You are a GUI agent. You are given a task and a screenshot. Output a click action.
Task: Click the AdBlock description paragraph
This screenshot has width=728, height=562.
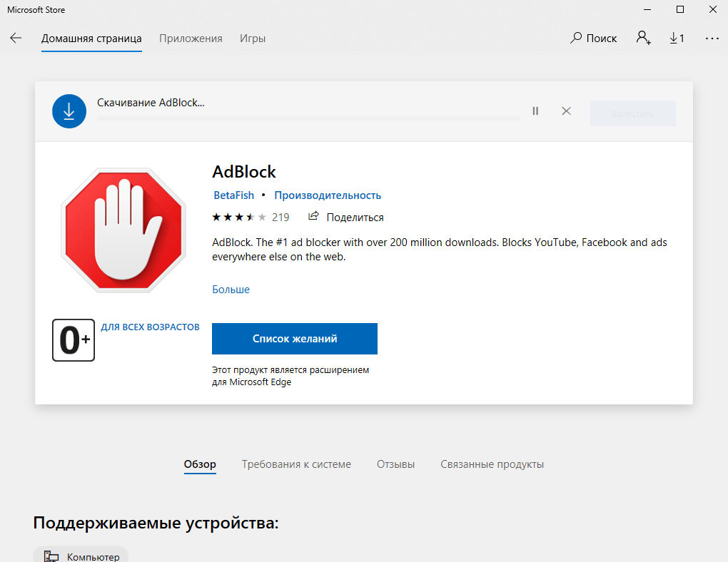pyautogui.click(x=440, y=249)
